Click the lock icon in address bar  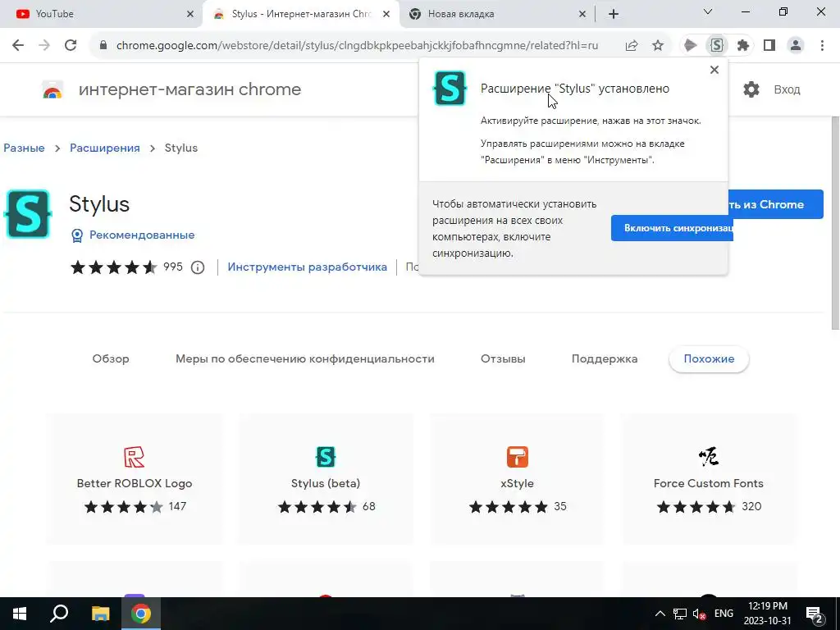pos(103,46)
